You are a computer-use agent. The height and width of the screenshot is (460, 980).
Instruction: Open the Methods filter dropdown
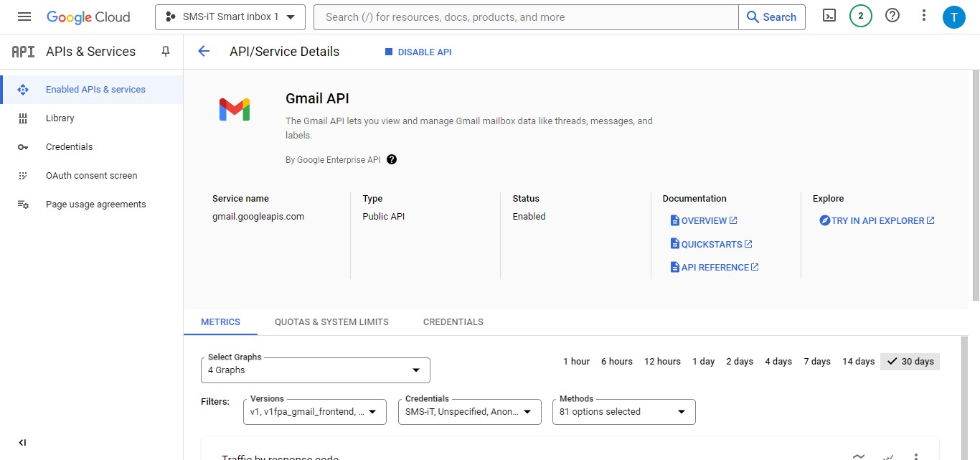[x=623, y=412]
